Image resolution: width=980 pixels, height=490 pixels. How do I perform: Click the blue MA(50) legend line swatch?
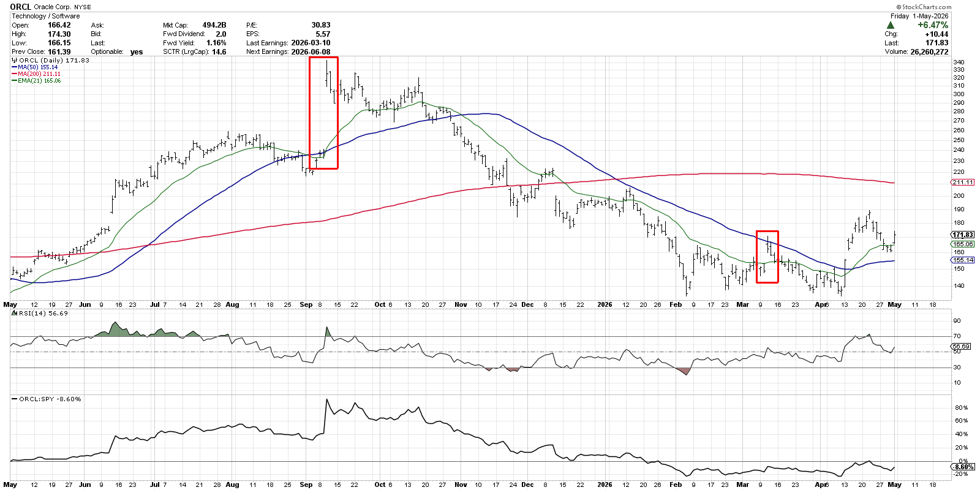pos(14,67)
